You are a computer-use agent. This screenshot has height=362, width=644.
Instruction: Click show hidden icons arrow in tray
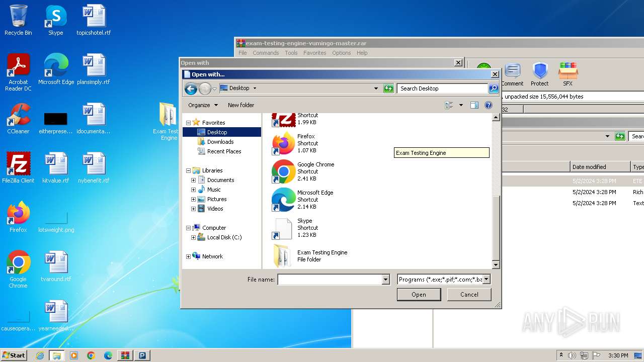(x=561, y=355)
